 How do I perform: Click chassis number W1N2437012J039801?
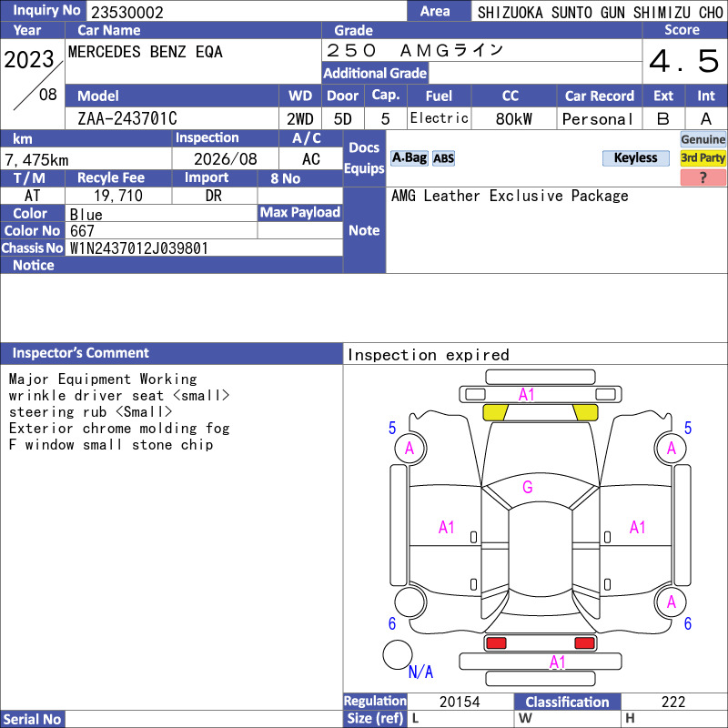139,248
